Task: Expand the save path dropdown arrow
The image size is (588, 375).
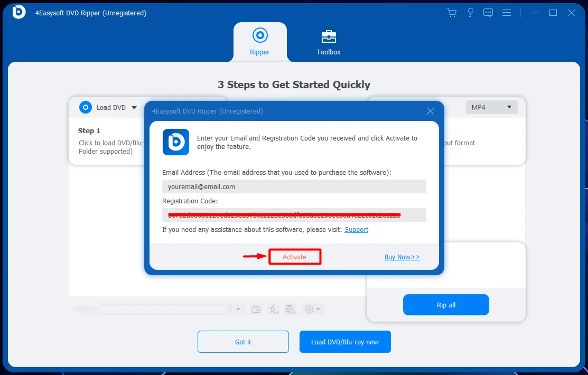Action: (x=238, y=310)
